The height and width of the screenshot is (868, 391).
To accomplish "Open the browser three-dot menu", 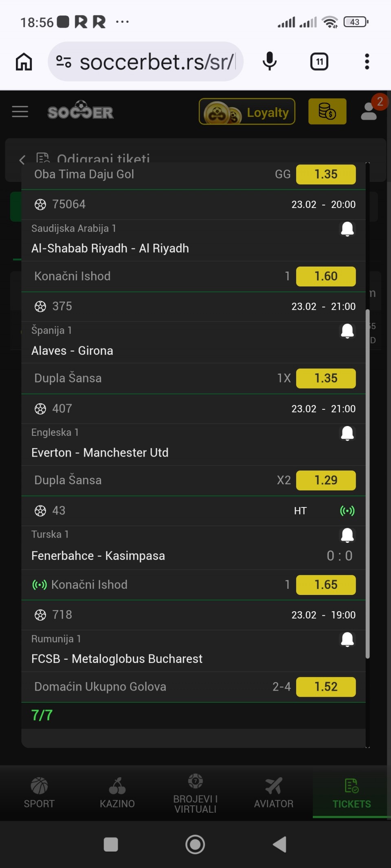I will coord(367,62).
